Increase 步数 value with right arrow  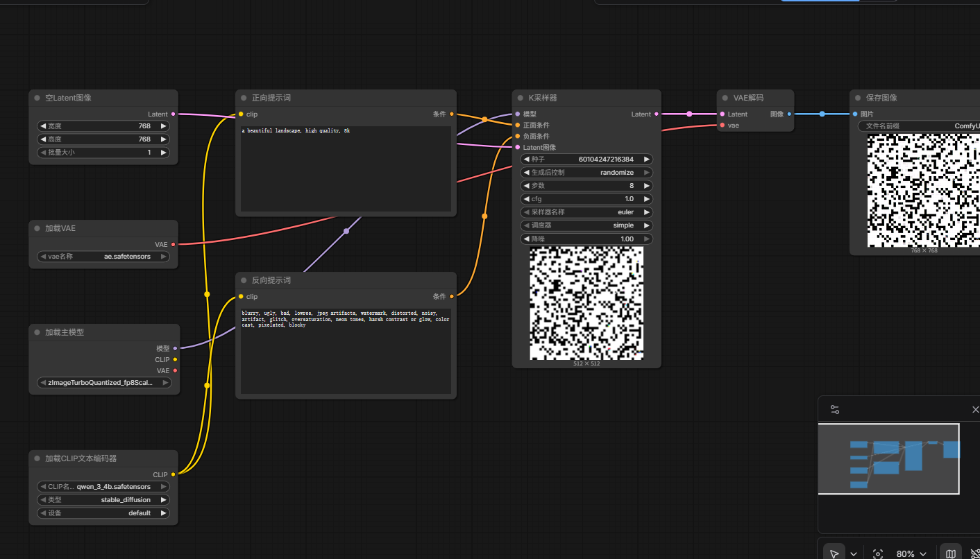click(x=647, y=186)
